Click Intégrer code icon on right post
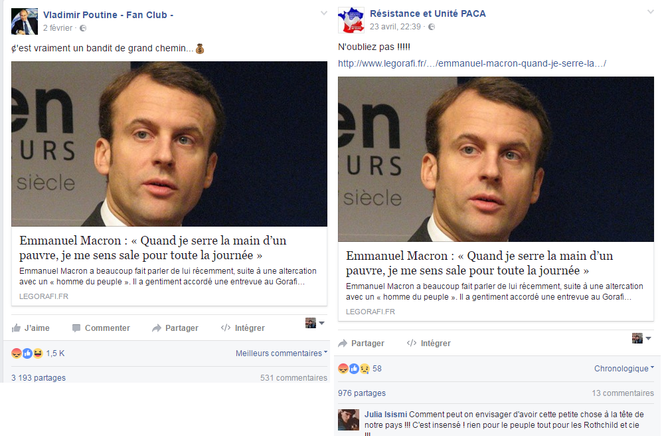 [412, 343]
